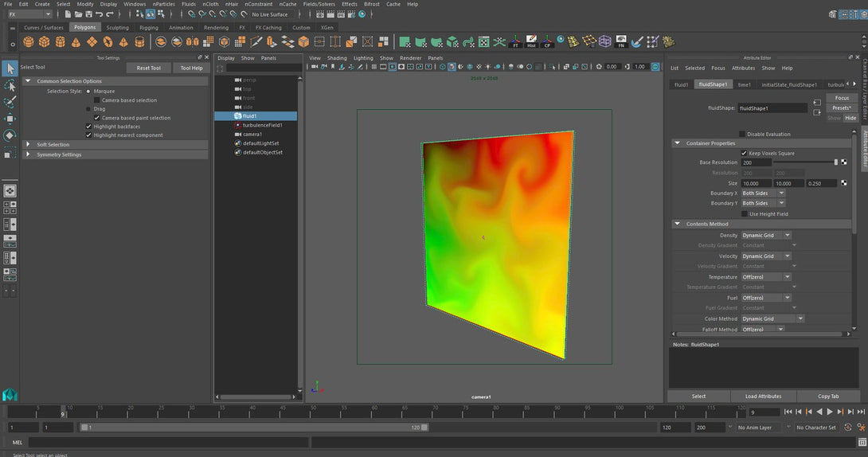This screenshot has height=457, width=868.
Task: Switch to the time1 attribute tab
Action: (x=745, y=84)
